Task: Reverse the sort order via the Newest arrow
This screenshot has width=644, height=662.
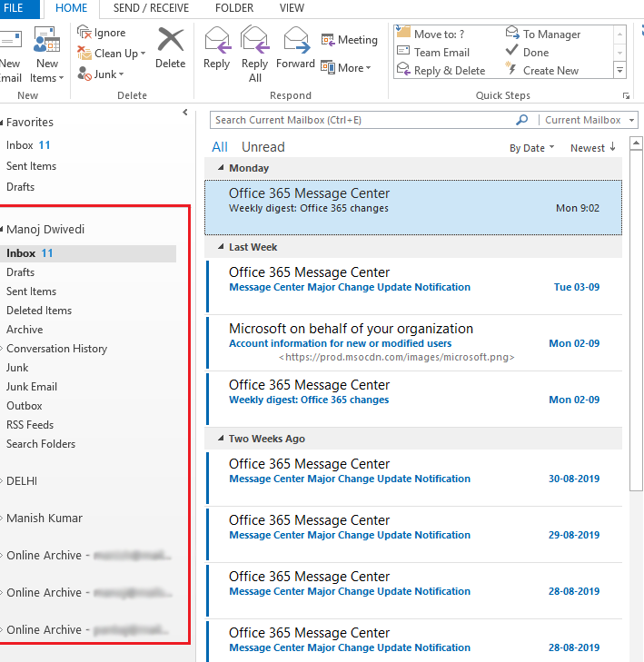Action: click(613, 147)
